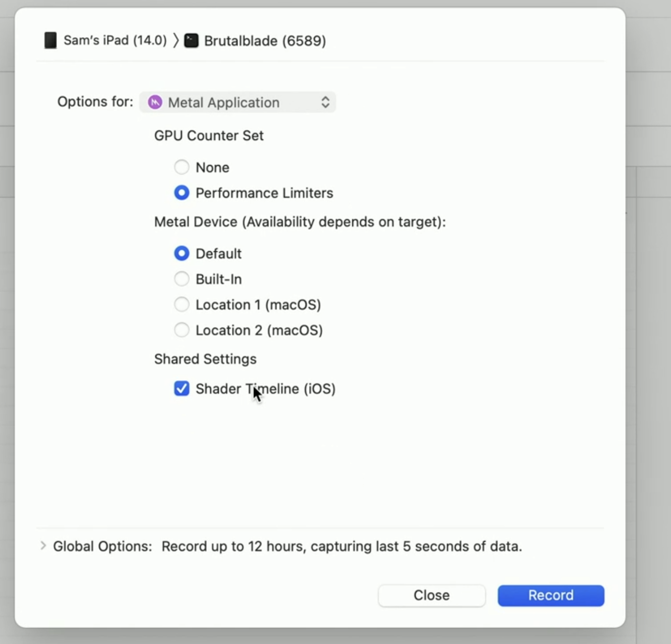Click the breadcrumb chevron after Sam's iPad

[176, 41]
